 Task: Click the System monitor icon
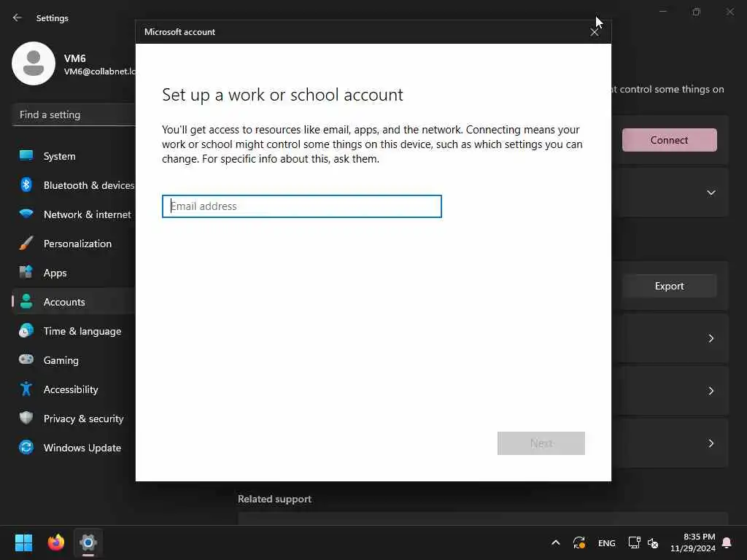tap(26, 155)
